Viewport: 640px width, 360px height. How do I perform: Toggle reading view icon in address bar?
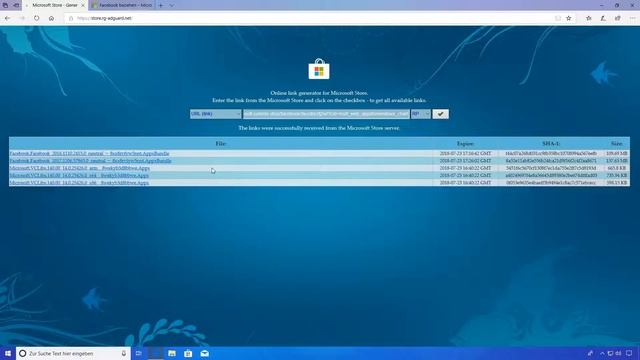[558, 18]
